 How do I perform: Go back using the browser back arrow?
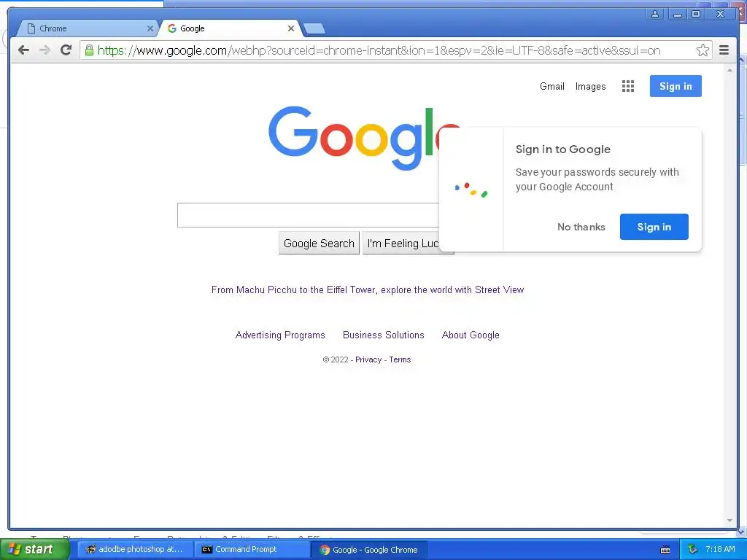(x=23, y=50)
